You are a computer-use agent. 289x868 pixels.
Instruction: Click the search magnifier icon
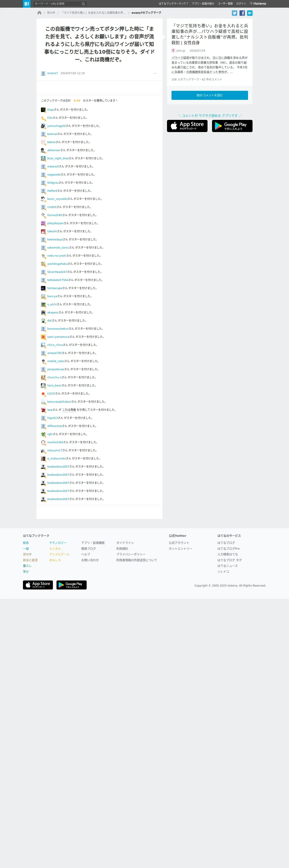84,4
